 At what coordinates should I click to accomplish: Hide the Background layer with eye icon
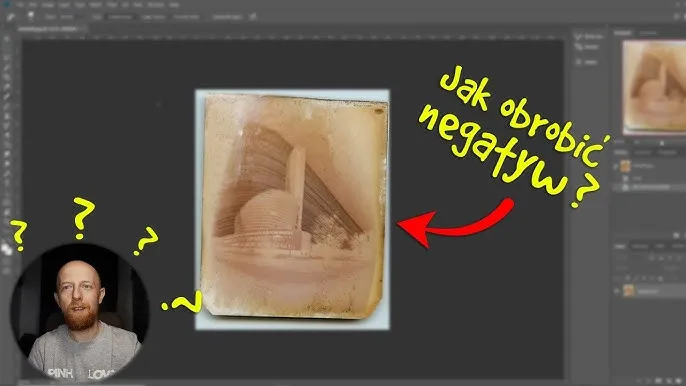point(617,291)
